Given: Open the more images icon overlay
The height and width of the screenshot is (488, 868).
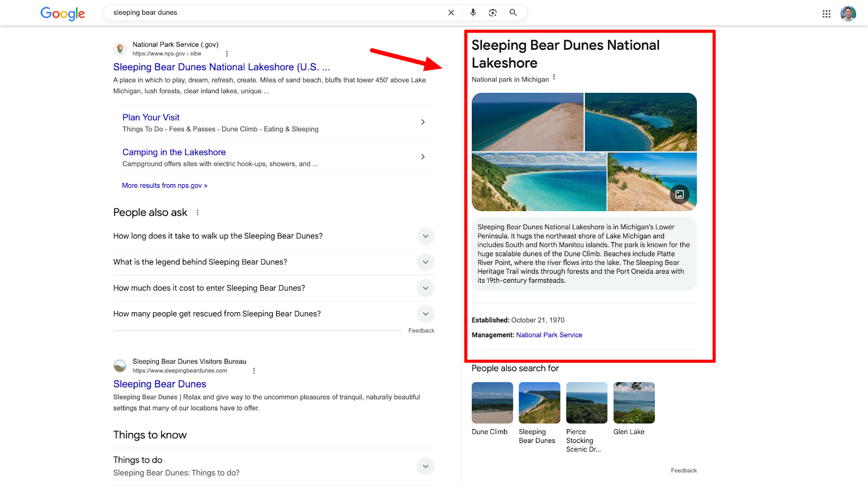Looking at the screenshot, I should 679,194.
